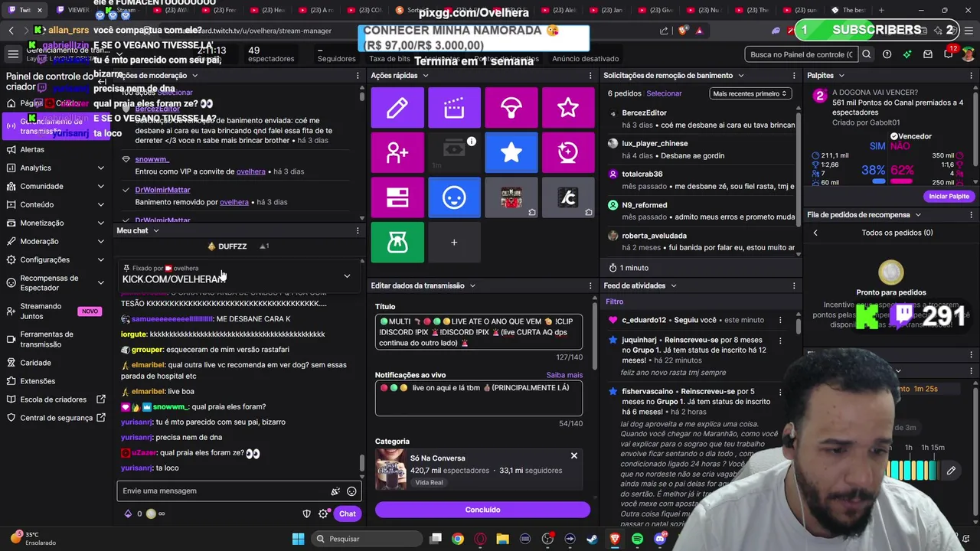Click the magenta stacked bars quick action
This screenshot has height=551, width=980.
tap(397, 197)
